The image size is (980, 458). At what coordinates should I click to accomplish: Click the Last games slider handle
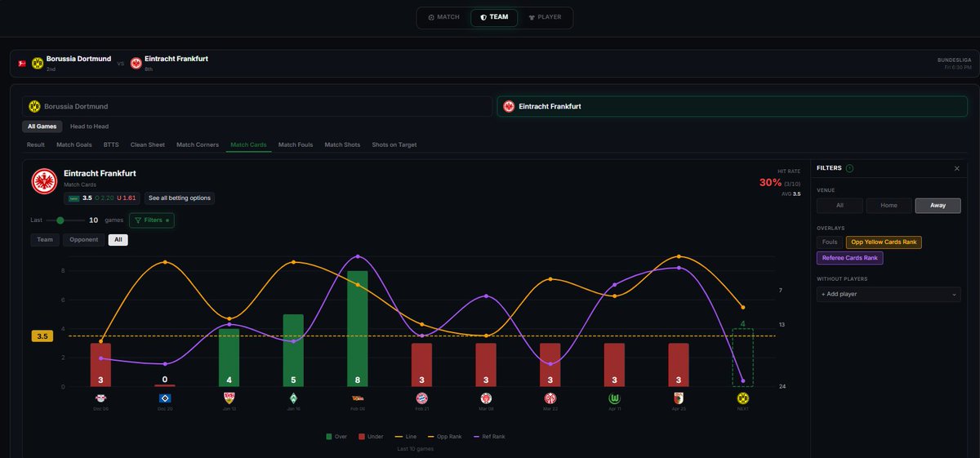click(x=60, y=220)
